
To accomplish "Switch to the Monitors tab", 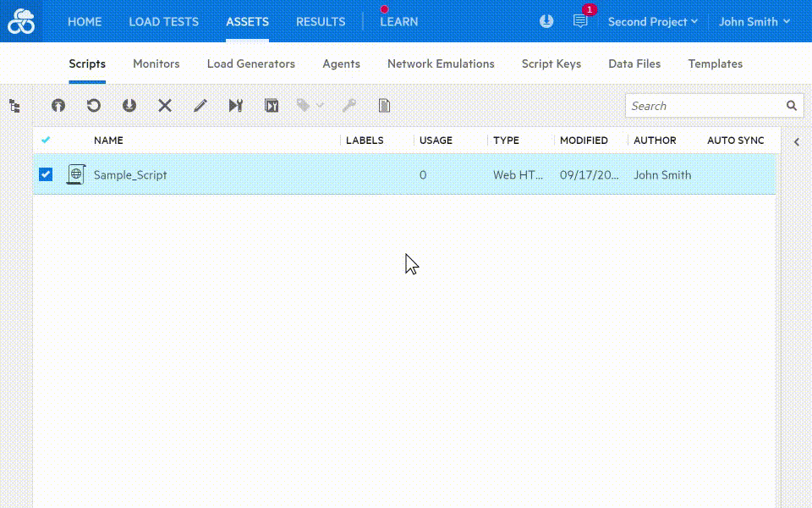I will point(156,63).
